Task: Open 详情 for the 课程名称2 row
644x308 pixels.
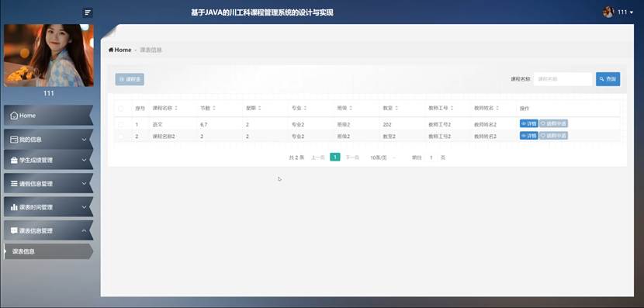Action: [528, 136]
